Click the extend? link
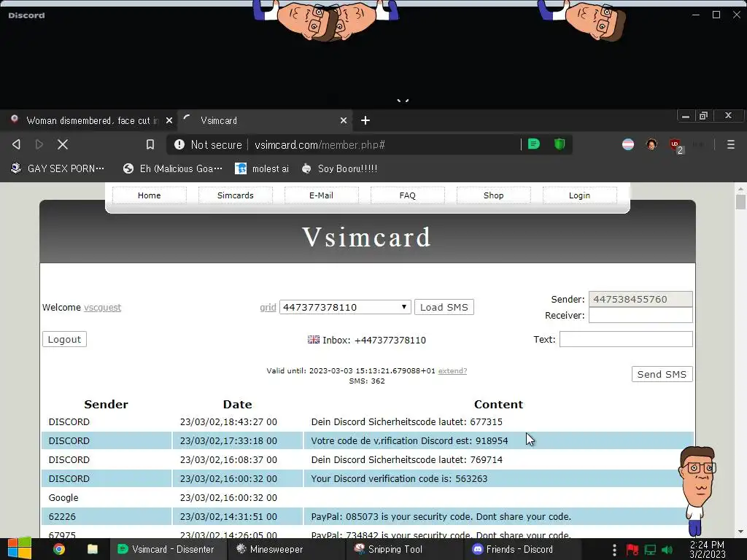Screen dimensions: 747x560 452,371
